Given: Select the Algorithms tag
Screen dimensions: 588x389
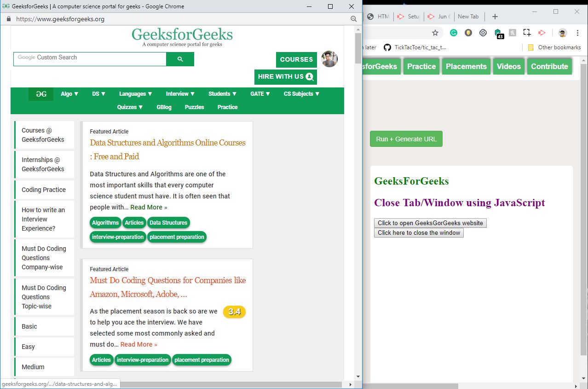Looking at the screenshot, I should [x=105, y=223].
